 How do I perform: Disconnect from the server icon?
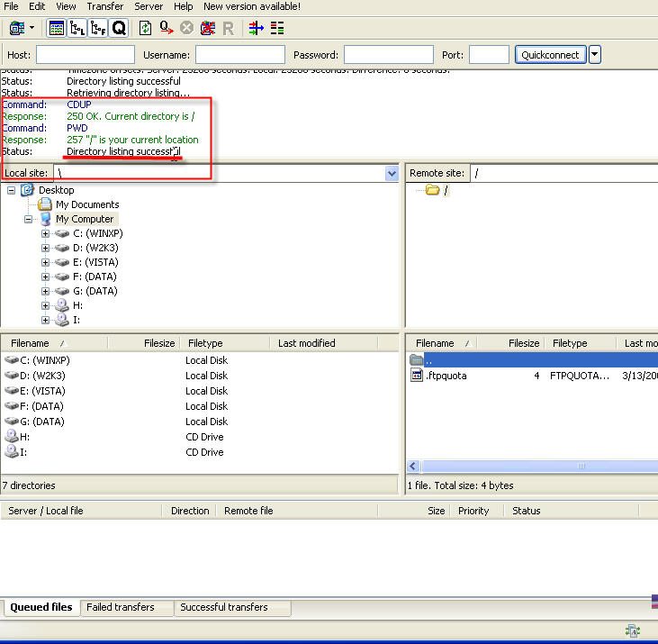[x=208, y=29]
